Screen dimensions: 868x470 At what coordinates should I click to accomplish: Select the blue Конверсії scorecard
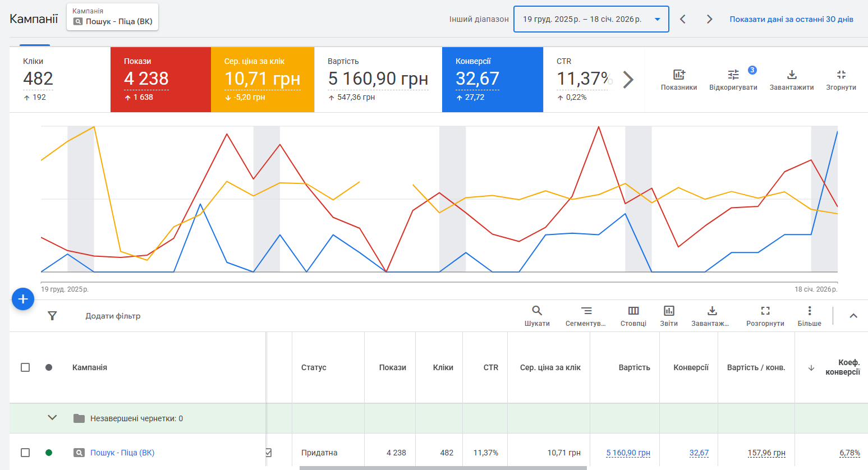click(493, 80)
